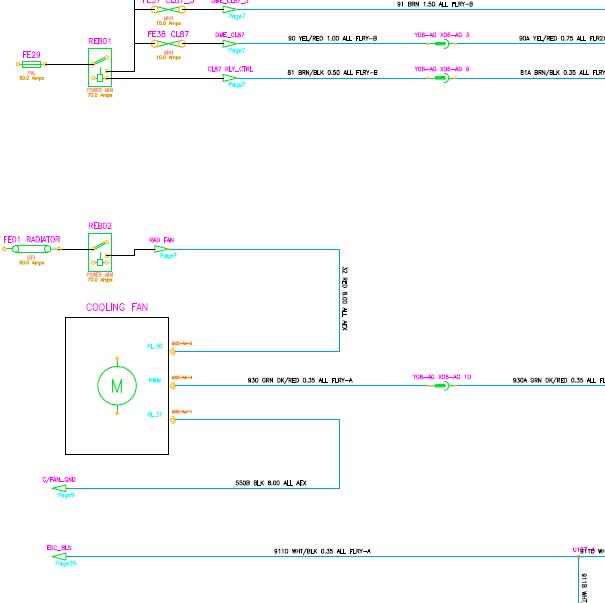
Task: Select wire label 90A YEL/RED 0.75
Action: [x=562, y=39]
